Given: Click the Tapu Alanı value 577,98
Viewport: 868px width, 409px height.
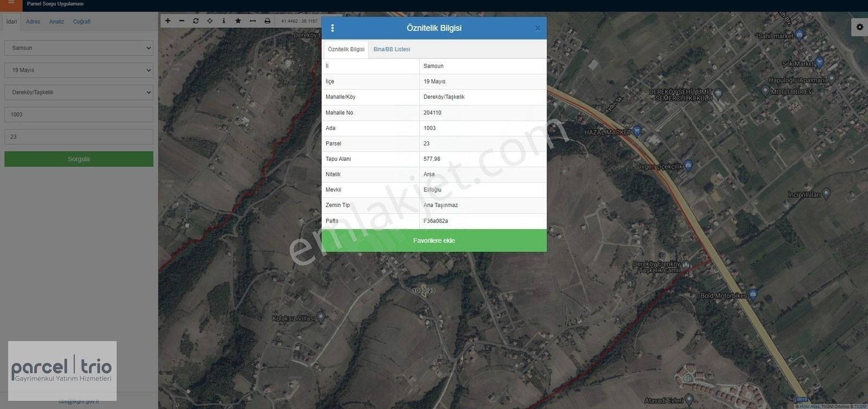Looking at the screenshot, I should pyautogui.click(x=432, y=159).
